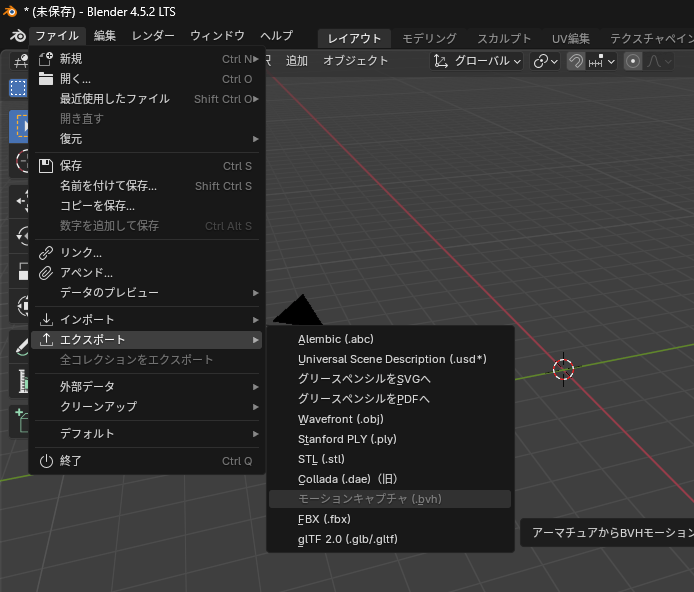
Task: Select リンク... with chain icon
Action: pos(80,253)
